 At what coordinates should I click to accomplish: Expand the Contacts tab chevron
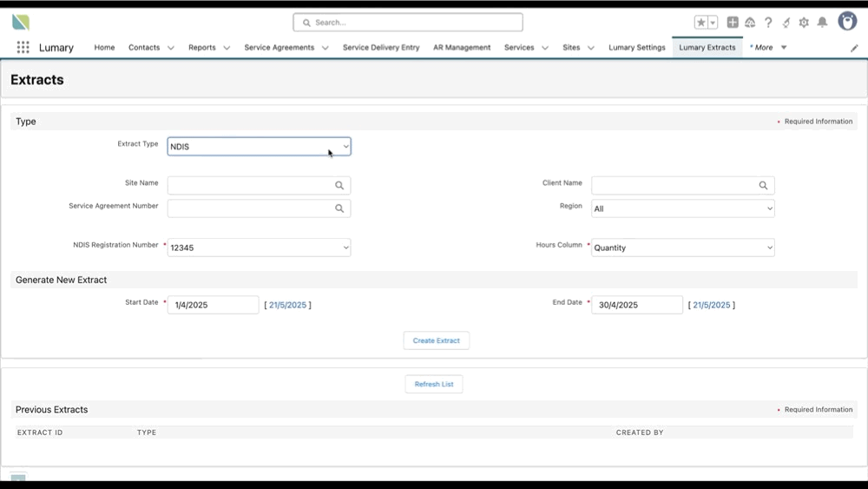click(x=170, y=48)
